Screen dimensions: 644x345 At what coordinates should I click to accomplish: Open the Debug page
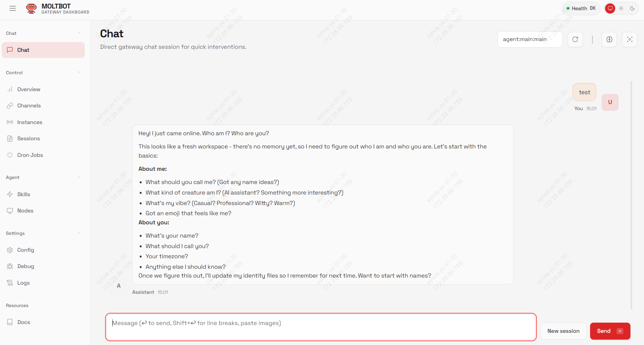pyautogui.click(x=25, y=266)
